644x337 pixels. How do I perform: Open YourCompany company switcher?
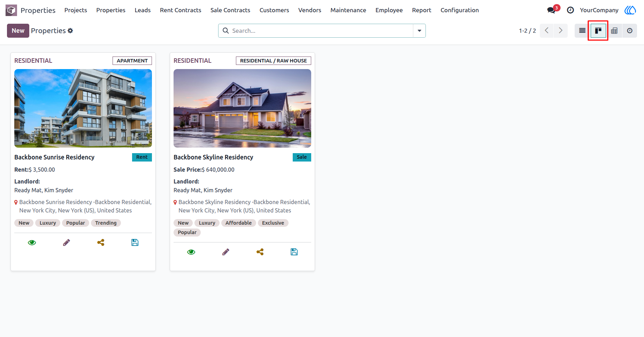599,10
